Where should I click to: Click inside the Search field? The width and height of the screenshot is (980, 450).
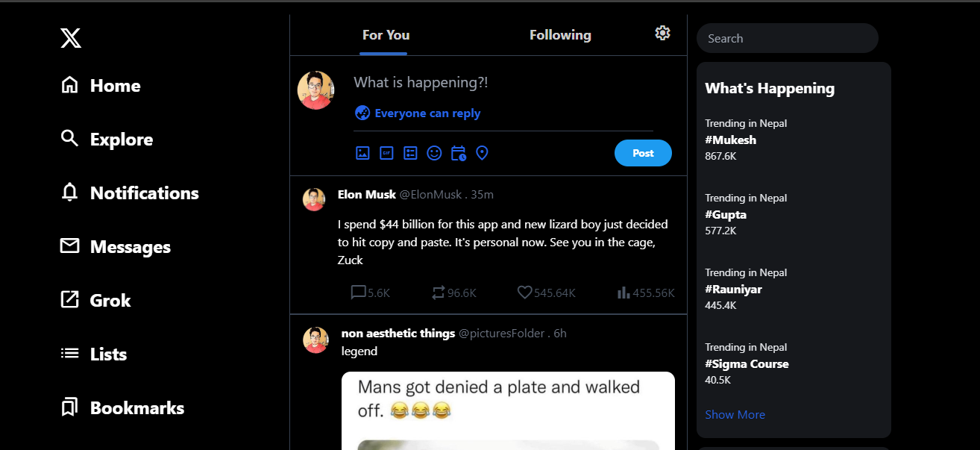[787, 38]
